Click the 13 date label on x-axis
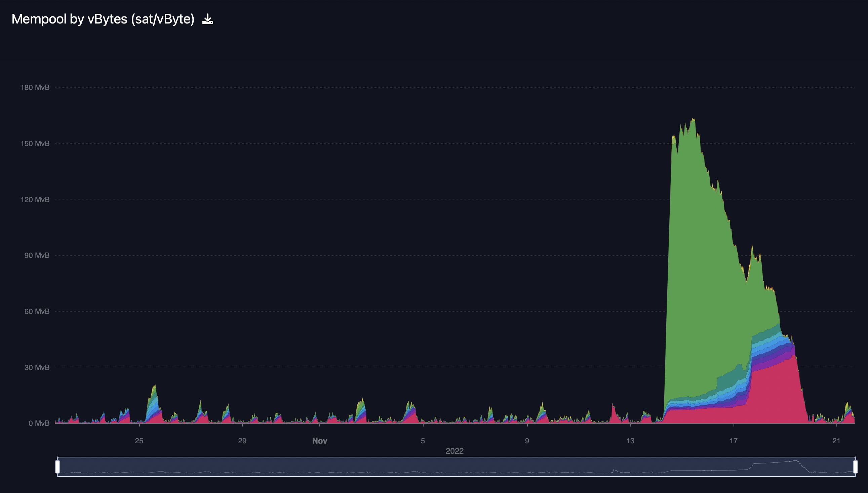The height and width of the screenshot is (493, 868). click(630, 441)
